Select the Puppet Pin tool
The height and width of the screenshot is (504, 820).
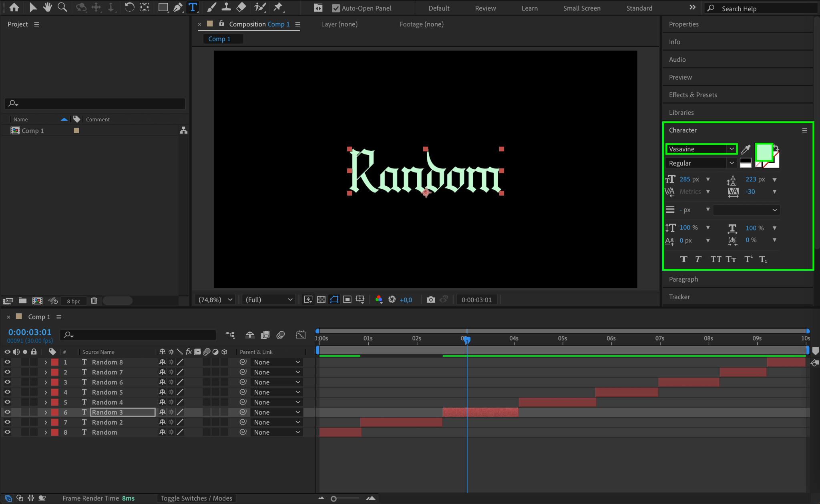point(278,7)
